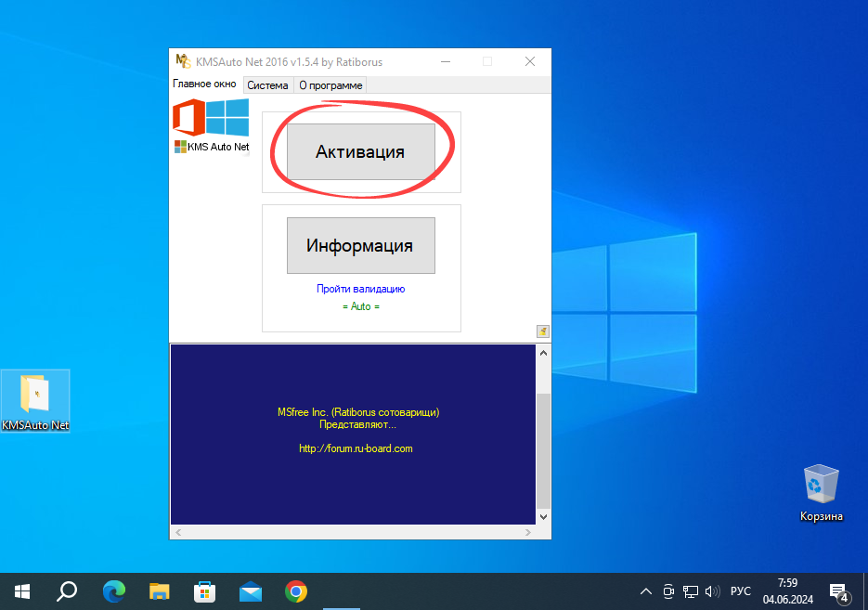Click the horizontal scrollbar right arrow

[528, 532]
